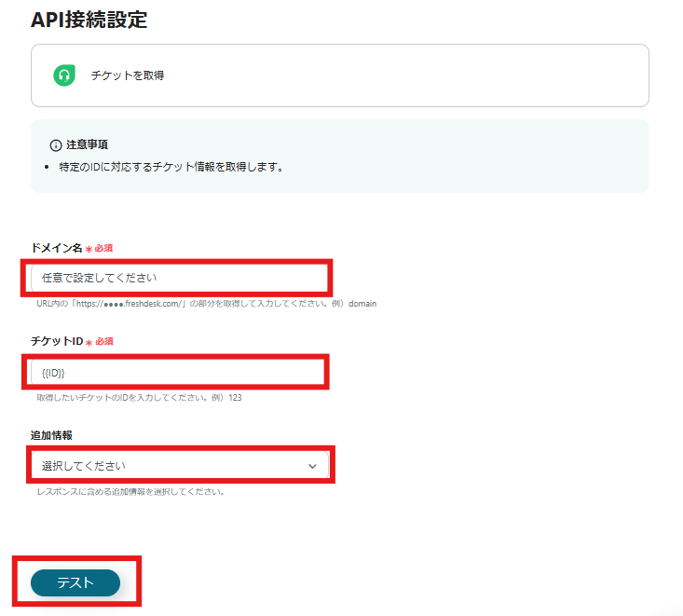
Task: Click the 必須 marker next to チケットID
Action: (x=104, y=341)
